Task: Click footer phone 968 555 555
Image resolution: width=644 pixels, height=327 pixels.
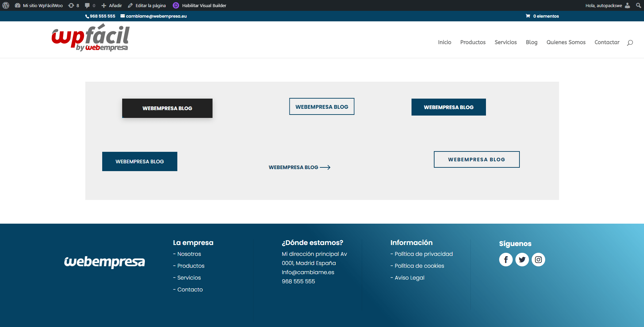Action: 298,282
